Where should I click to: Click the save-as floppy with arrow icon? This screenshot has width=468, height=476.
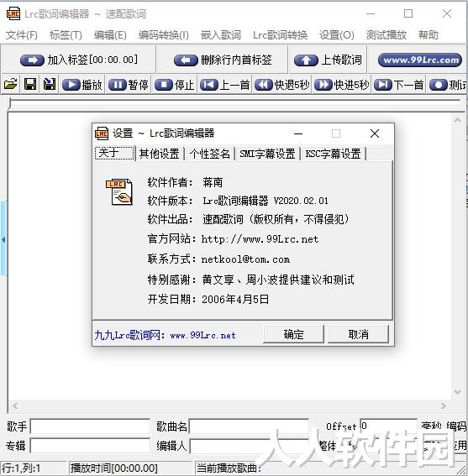[50, 84]
